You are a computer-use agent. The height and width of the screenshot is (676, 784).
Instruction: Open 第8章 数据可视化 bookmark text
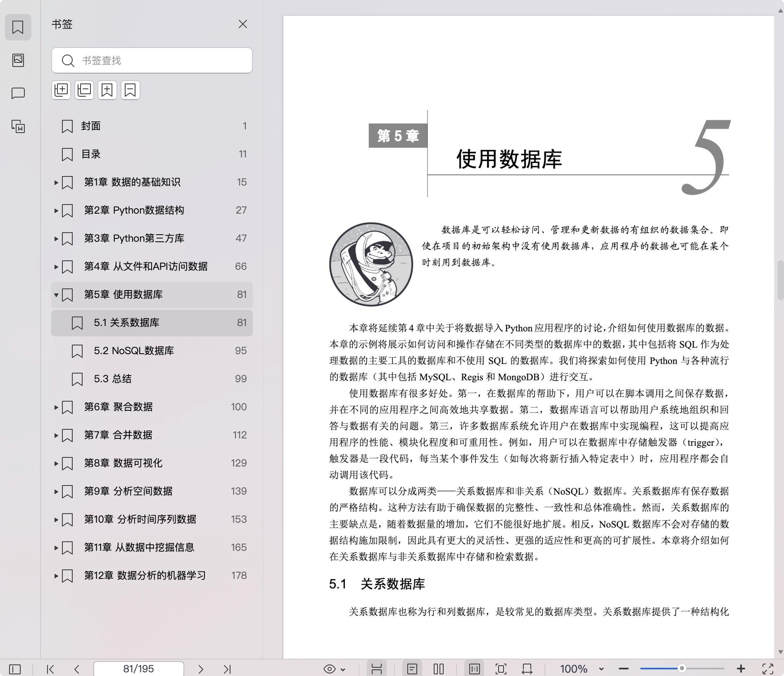(124, 463)
